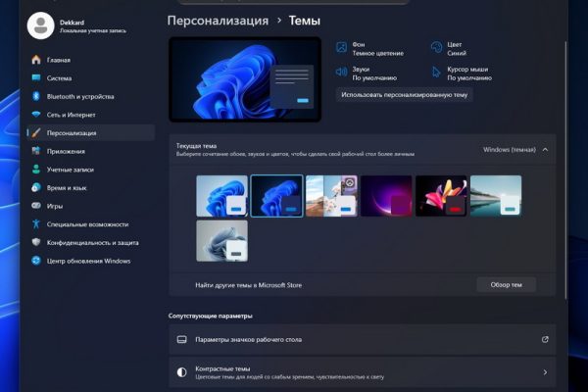Screen dimensions: 588x392
Task: Go to Система settings
Action: click(x=58, y=78)
